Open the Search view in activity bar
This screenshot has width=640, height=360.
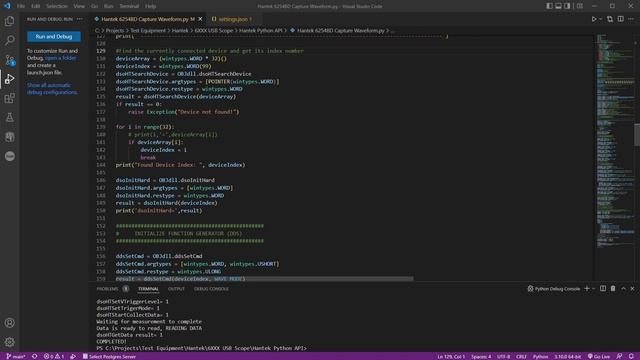(x=9, y=40)
